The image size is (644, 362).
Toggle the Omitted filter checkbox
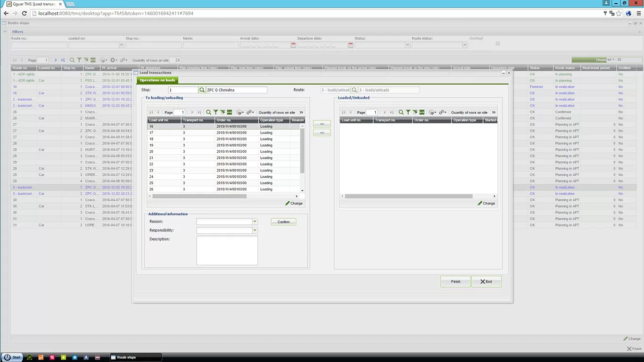click(x=497, y=44)
